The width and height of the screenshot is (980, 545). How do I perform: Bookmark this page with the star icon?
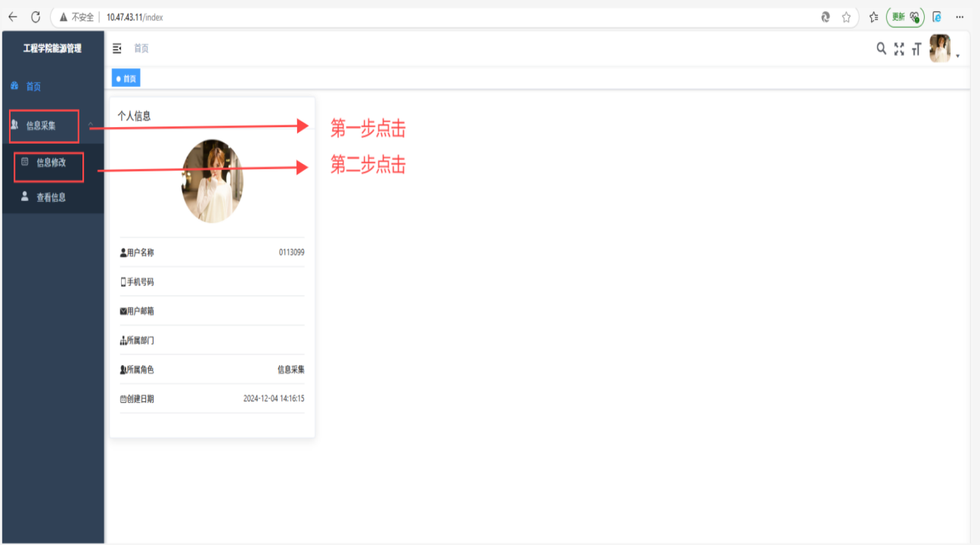pos(846,17)
